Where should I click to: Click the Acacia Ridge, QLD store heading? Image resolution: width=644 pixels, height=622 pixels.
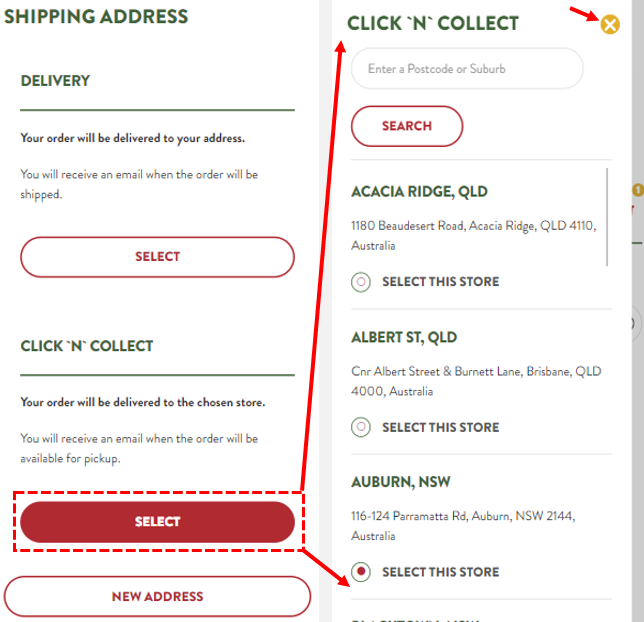(x=419, y=192)
